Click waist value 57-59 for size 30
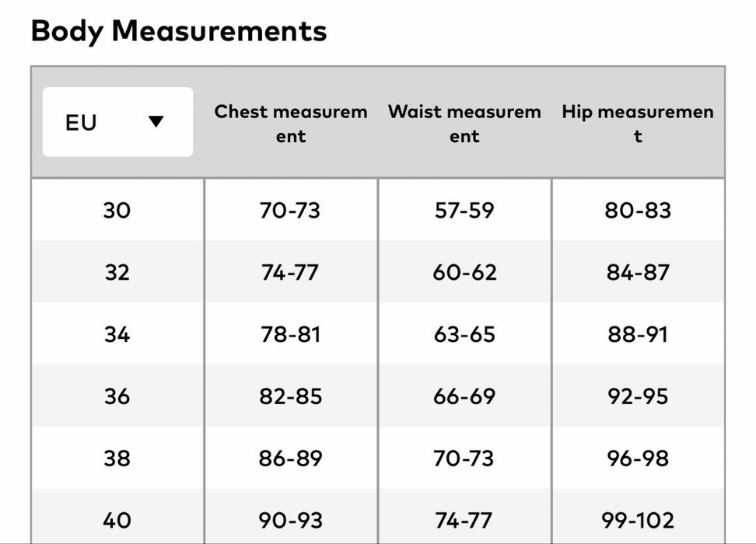 click(x=464, y=211)
